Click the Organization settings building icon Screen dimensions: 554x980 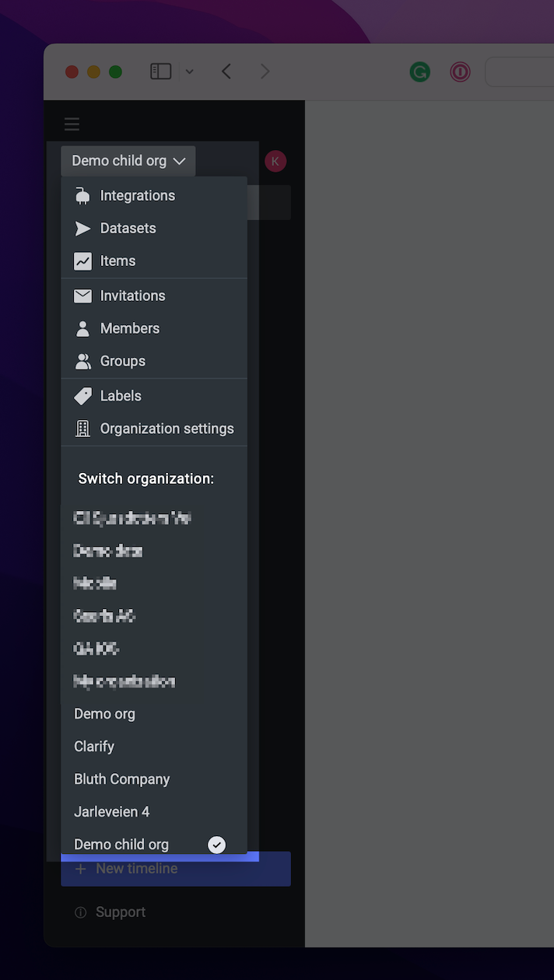pyautogui.click(x=82, y=429)
